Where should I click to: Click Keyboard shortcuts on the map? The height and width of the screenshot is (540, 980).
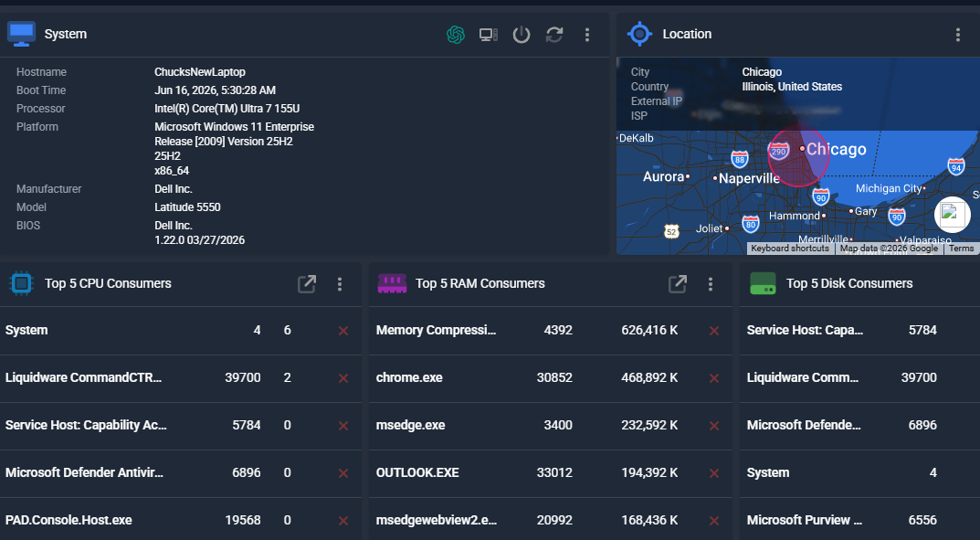pyautogui.click(x=790, y=249)
